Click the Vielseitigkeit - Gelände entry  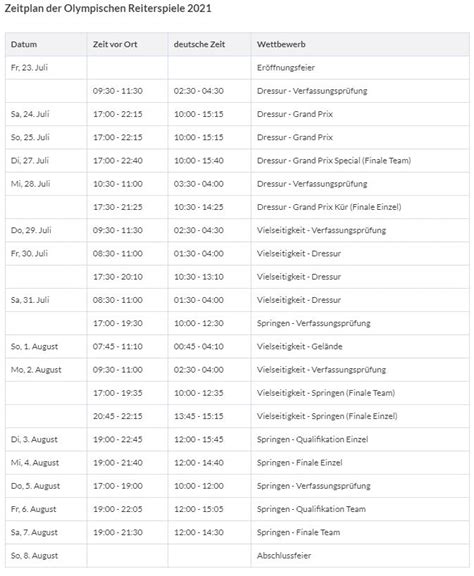coord(299,346)
